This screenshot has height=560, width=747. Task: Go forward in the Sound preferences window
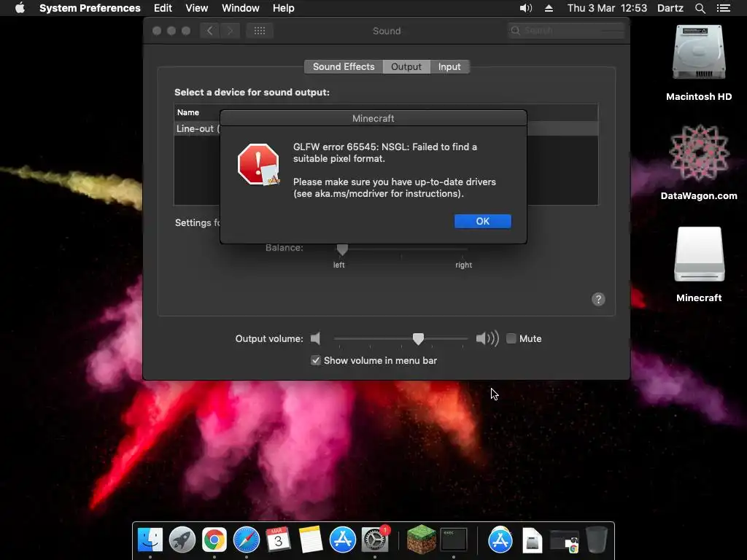click(230, 31)
